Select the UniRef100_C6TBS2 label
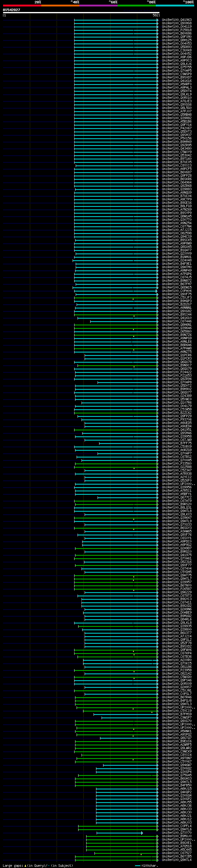 coord(177,457)
